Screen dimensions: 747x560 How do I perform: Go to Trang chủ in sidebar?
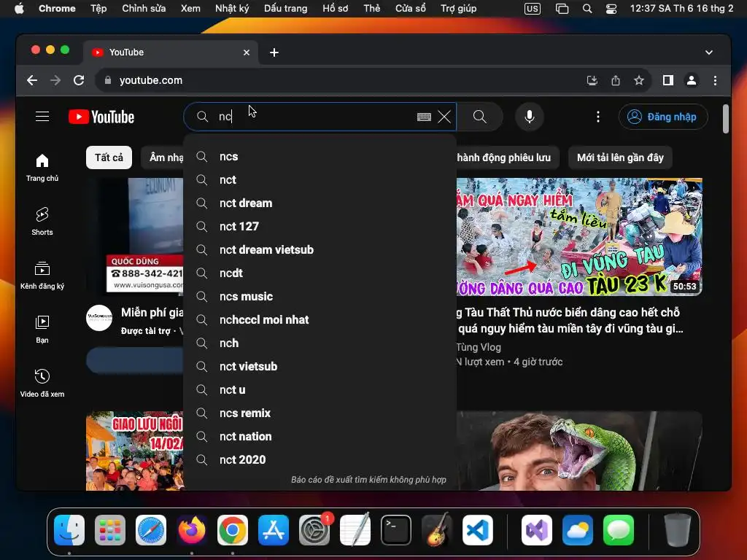42,168
